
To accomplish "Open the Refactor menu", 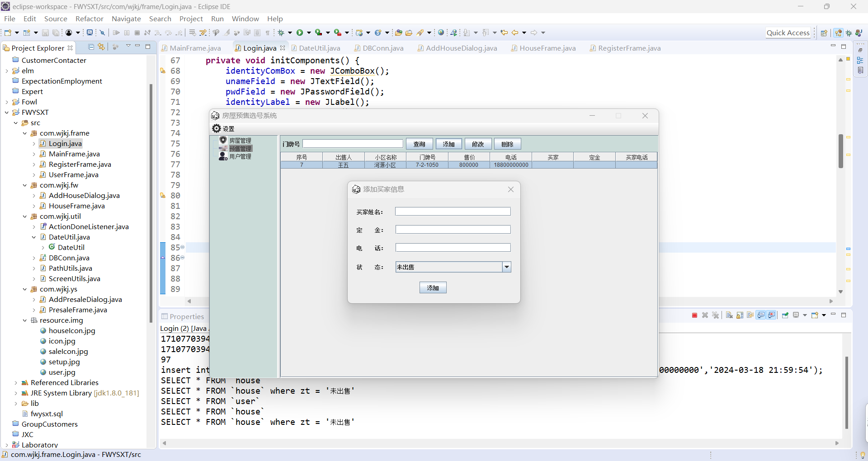I will (x=90, y=19).
